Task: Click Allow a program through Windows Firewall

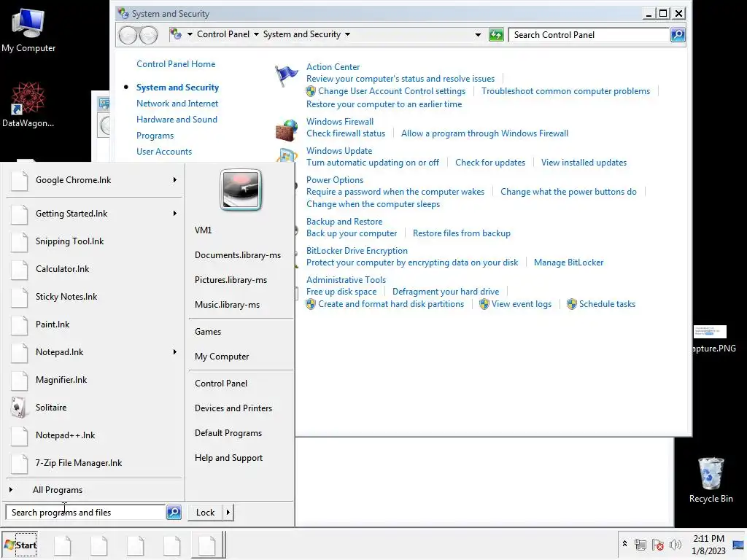Action: (484, 133)
